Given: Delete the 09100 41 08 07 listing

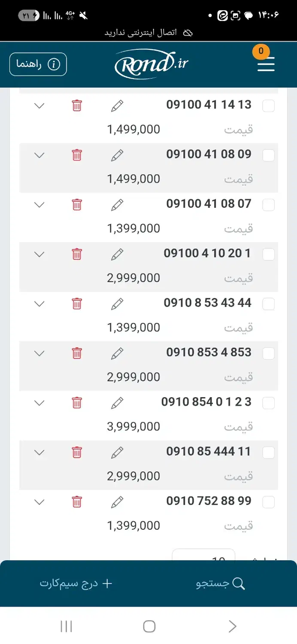Looking at the screenshot, I should pos(77,204).
